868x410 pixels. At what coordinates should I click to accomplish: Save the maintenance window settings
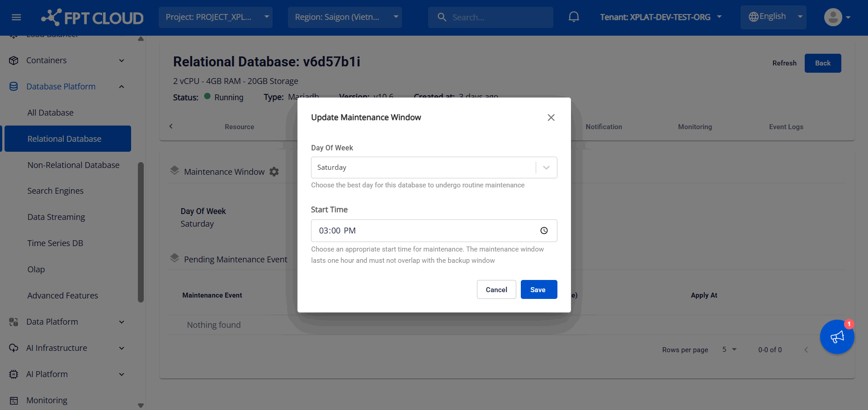[x=538, y=289]
